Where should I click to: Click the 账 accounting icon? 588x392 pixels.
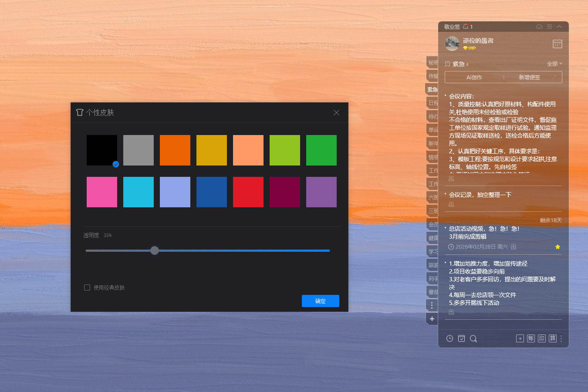531,338
